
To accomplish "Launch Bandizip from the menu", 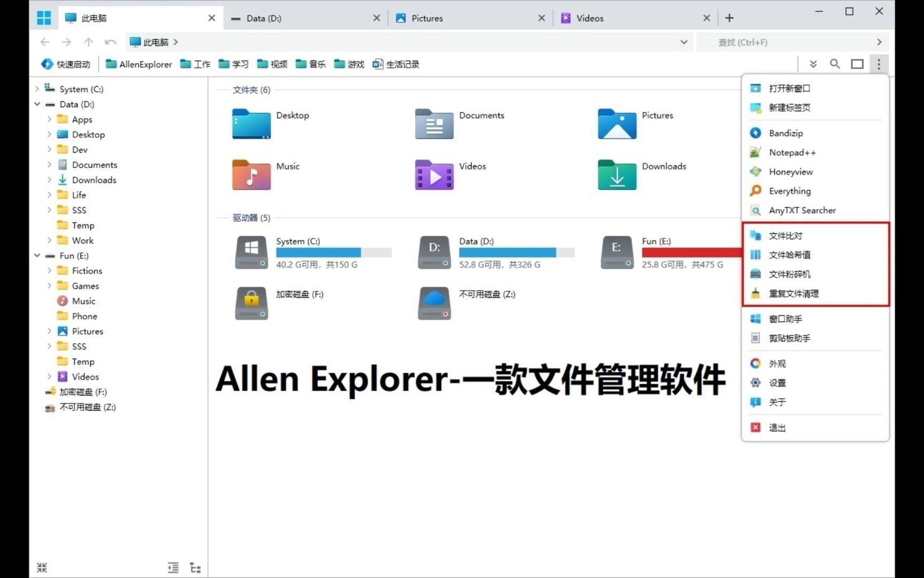I will pos(786,133).
